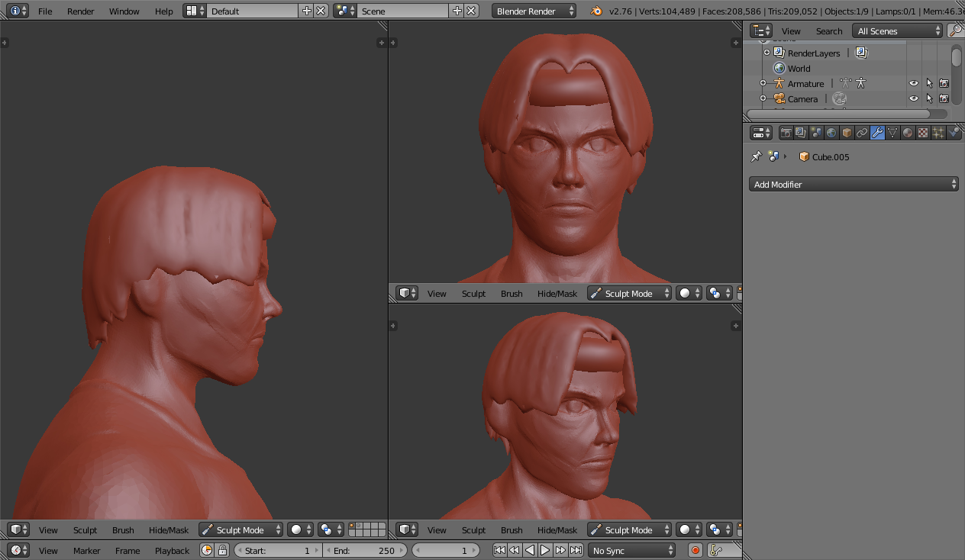Toggle renderability camera icon for Armature
Screen dimensions: 965x560
pos(944,83)
